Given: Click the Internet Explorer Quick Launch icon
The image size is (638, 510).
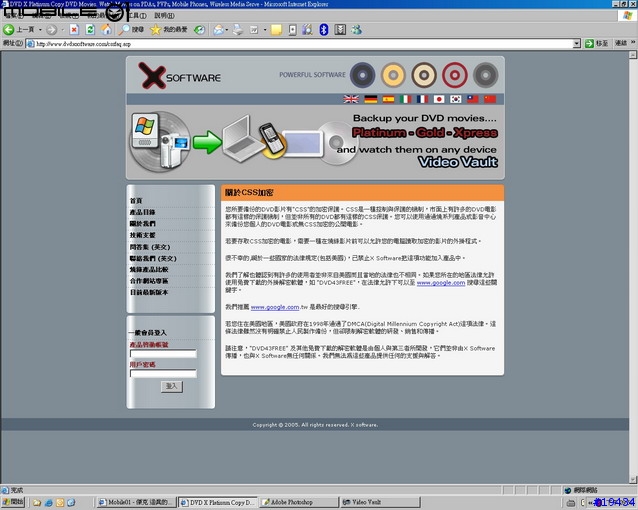Looking at the screenshot, I should coord(49,502).
